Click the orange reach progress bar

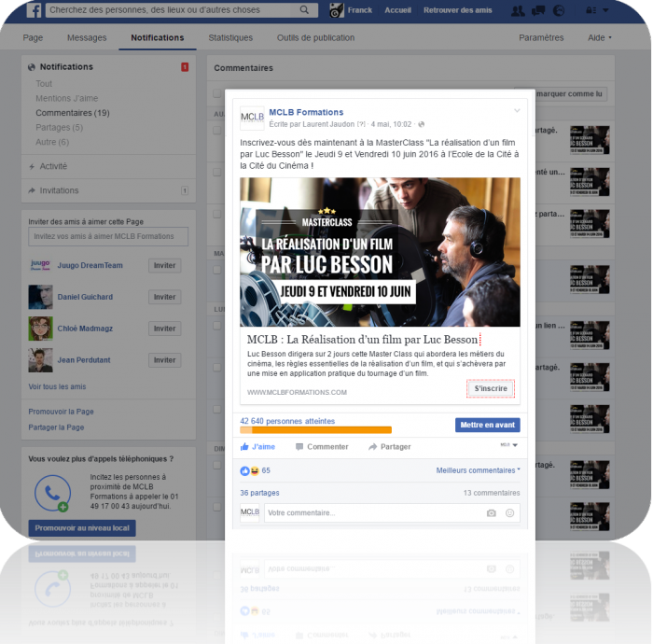315,430
